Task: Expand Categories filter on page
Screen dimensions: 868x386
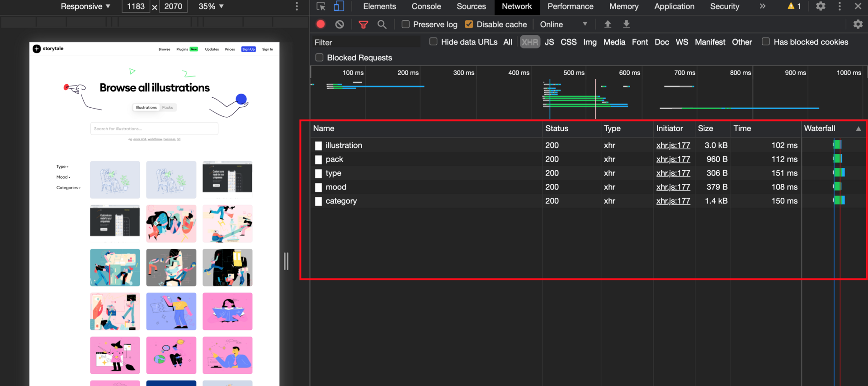Action: pos(68,187)
